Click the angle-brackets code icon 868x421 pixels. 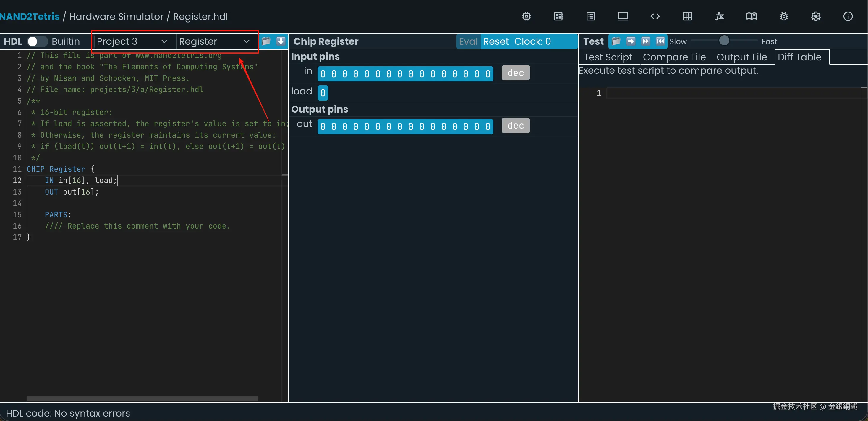655,16
